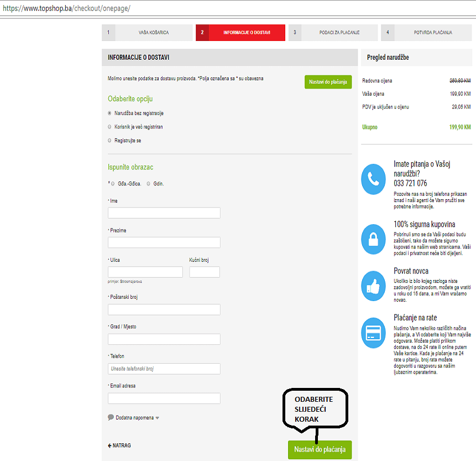Open step 3 Podaci za plaćanje
Viewport: 476px width, 461px height.
click(333, 33)
